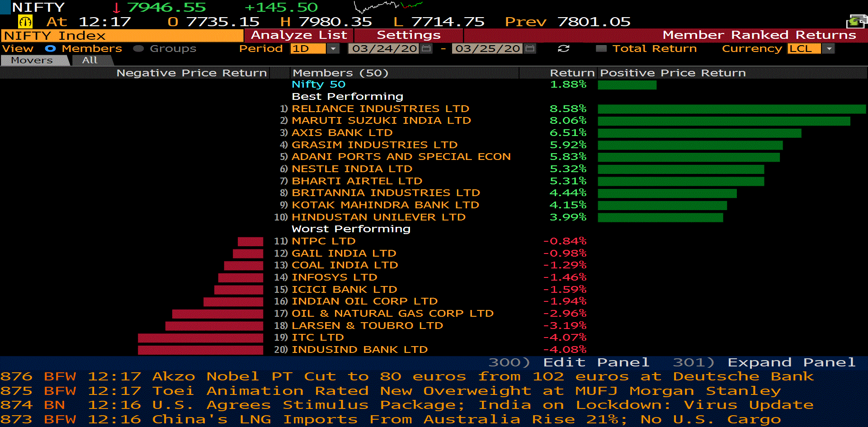The height and width of the screenshot is (427, 868).
Task: Open the end date calendar picker
Action: tap(530, 49)
